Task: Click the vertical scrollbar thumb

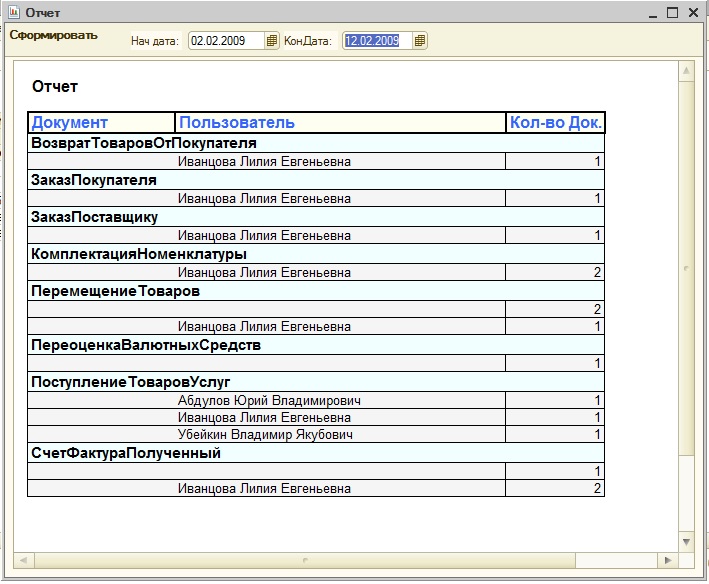Action: coord(686,268)
